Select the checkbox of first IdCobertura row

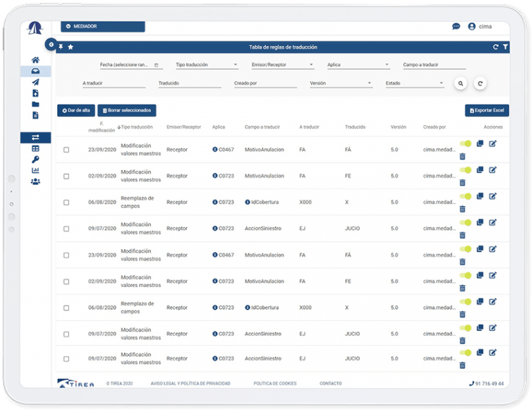(66, 202)
